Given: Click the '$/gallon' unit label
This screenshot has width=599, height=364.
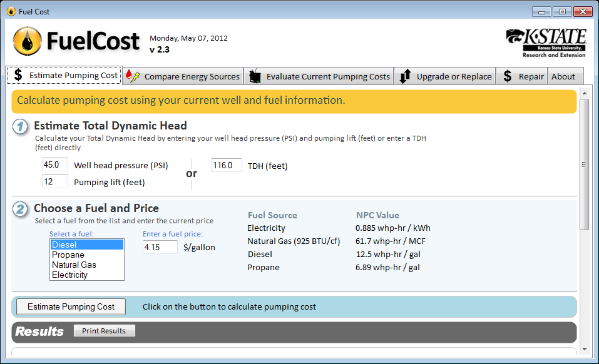Looking at the screenshot, I should point(199,247).
